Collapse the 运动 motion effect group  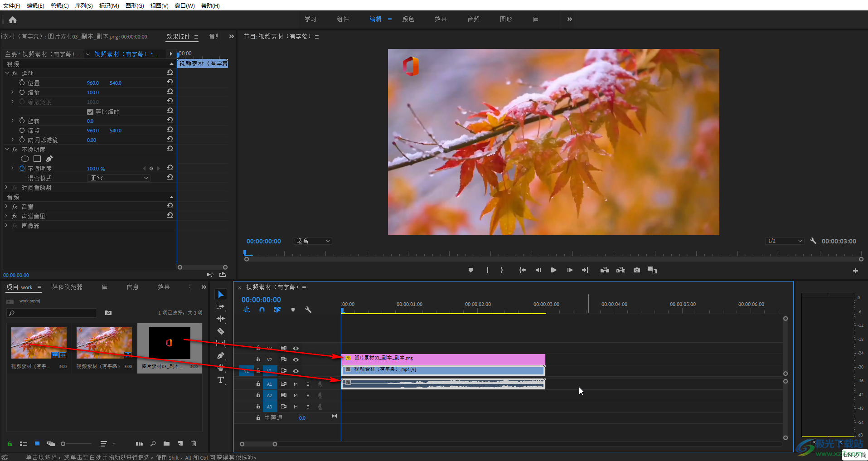[7, 73]
